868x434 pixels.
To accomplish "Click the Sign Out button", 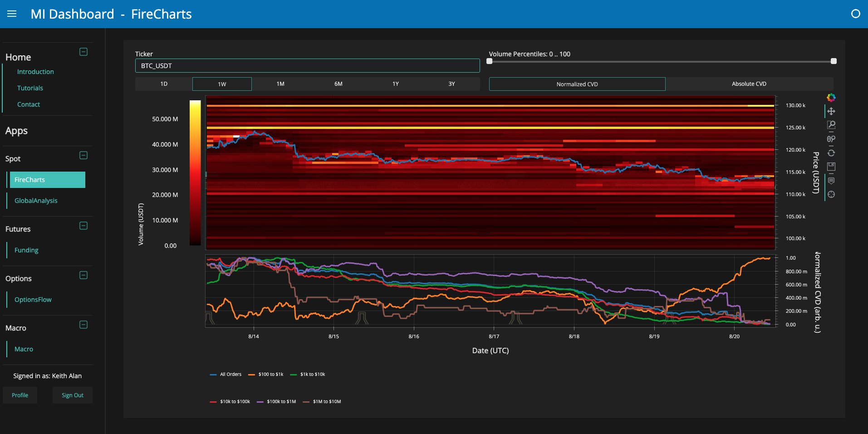I will click(x=73, y=395).
